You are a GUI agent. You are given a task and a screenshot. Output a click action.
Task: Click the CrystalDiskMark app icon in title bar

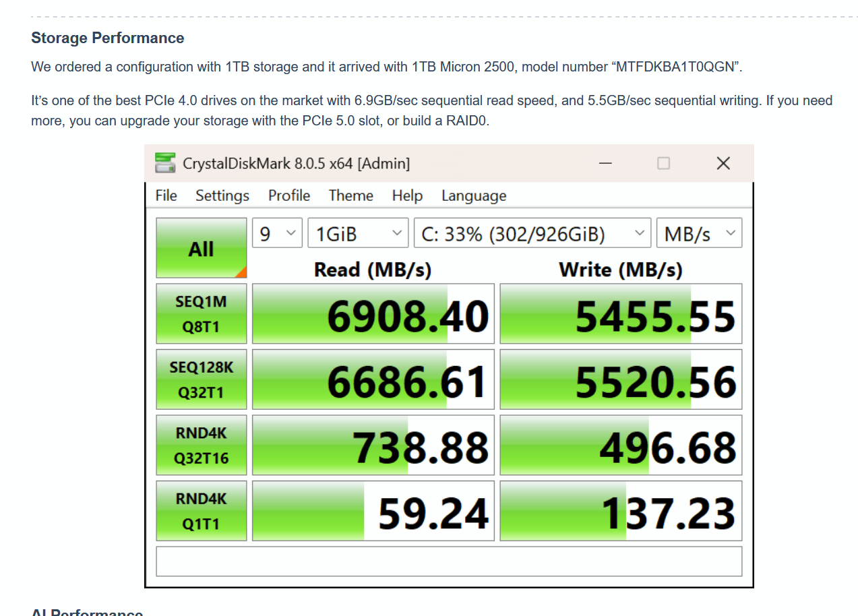click(x=165, y=163)
